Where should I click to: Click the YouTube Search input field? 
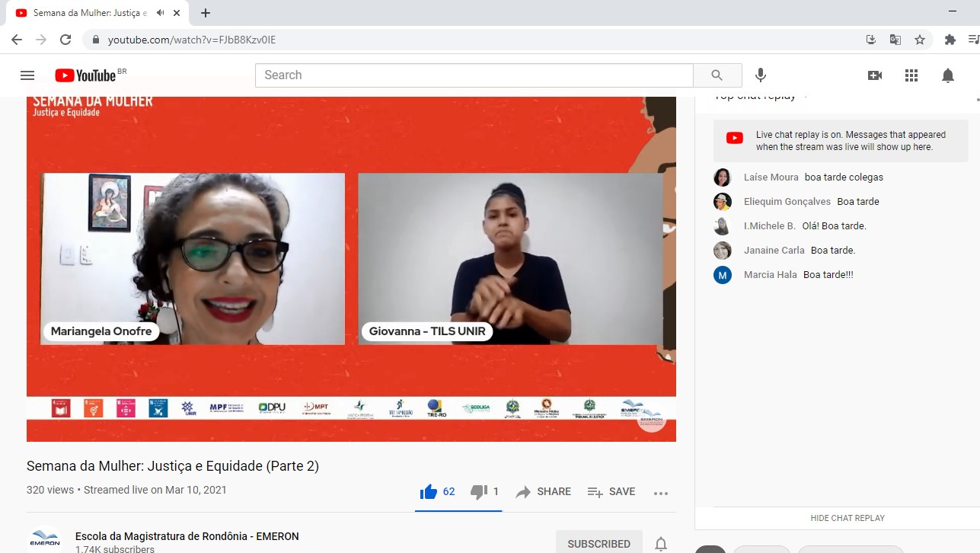474,75
